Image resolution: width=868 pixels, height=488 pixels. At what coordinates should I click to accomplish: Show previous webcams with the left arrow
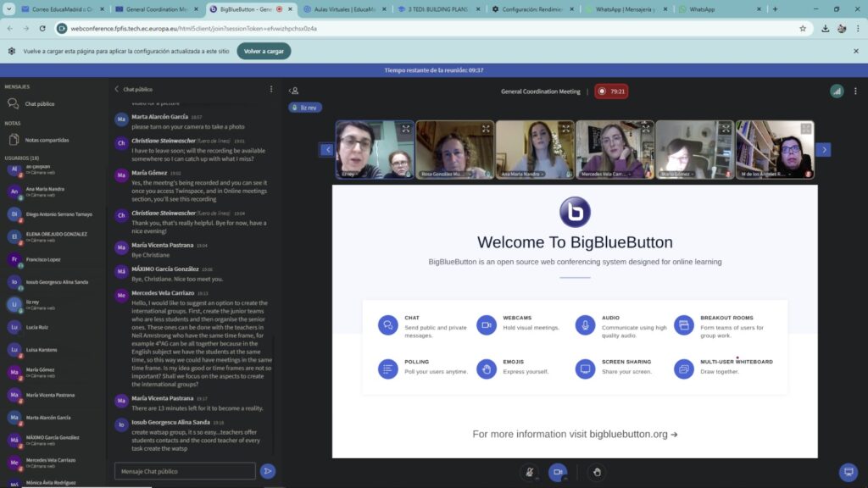pos(327,150)
